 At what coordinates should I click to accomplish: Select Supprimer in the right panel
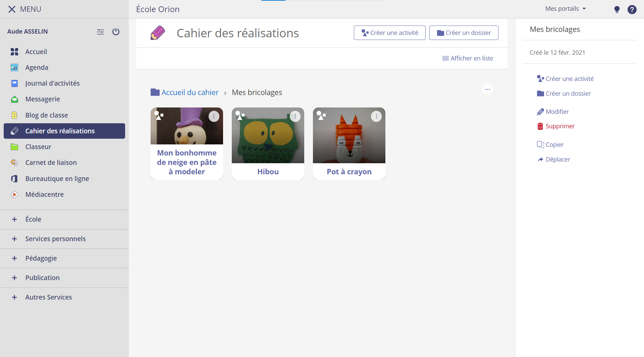[559, 126]
